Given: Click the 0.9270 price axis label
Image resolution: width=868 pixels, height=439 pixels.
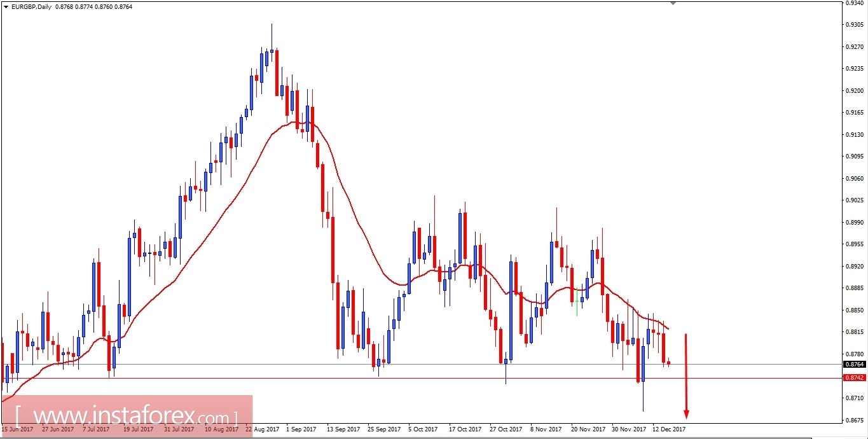Looking at the screenshot, I should (x=855, y=46).
